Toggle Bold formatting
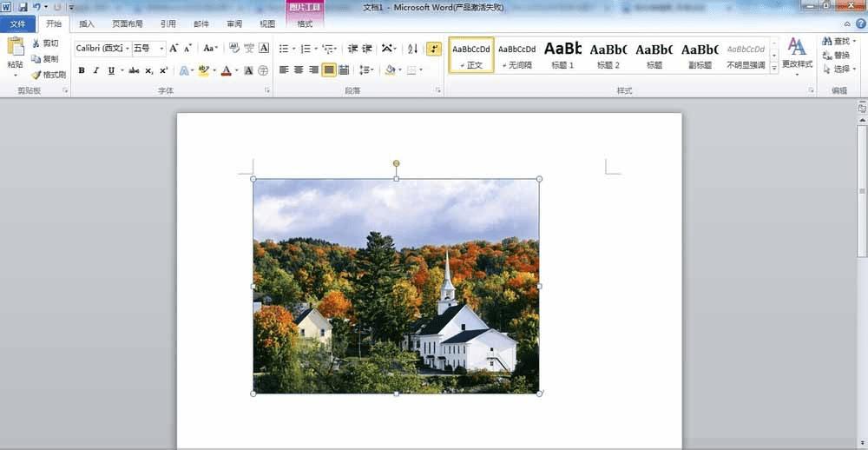The width and height of the screenshot is (868, 450). pos(82,70)
